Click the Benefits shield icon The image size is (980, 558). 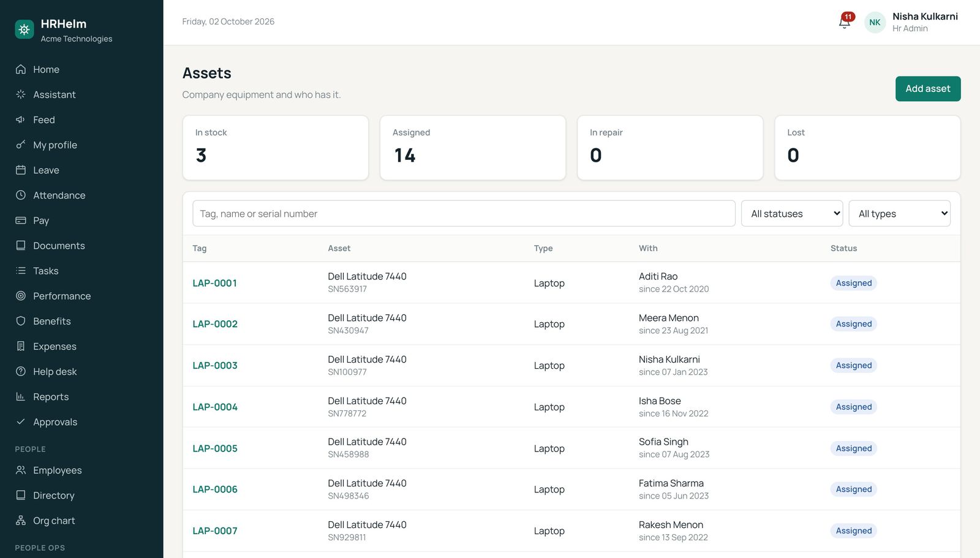pyautogui.click(x=21, y=321)
